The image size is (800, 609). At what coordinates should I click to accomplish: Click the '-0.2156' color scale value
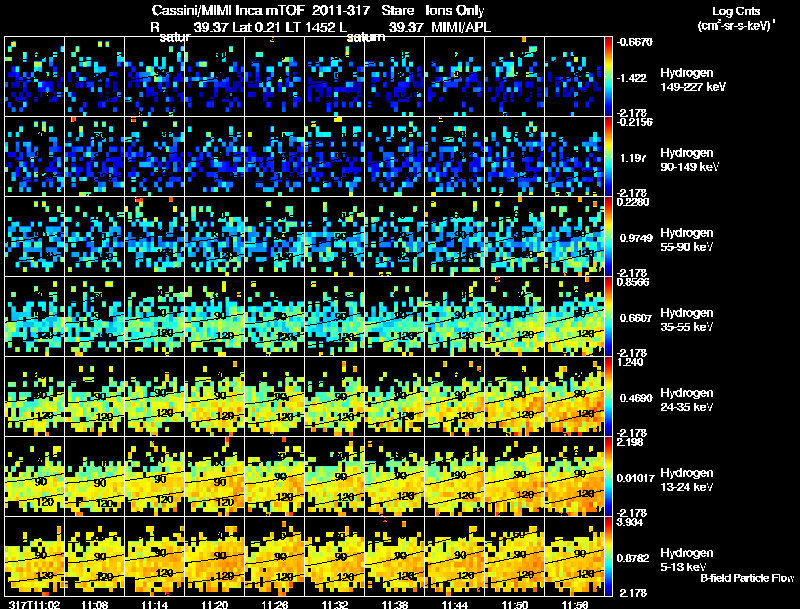coord(634,122)
